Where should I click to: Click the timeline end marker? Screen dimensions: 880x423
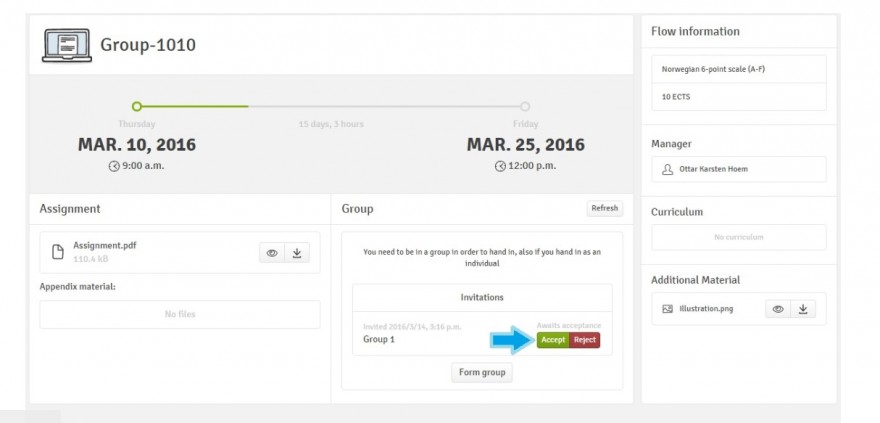[x=525, y=106]
